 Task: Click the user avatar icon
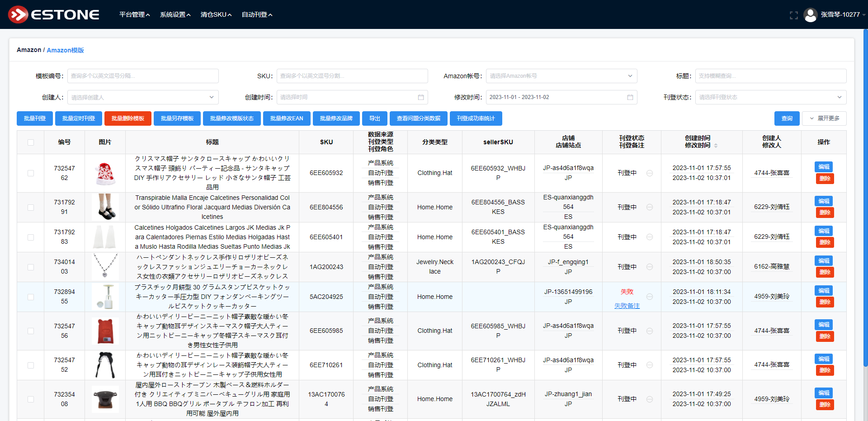pos(810,15)
